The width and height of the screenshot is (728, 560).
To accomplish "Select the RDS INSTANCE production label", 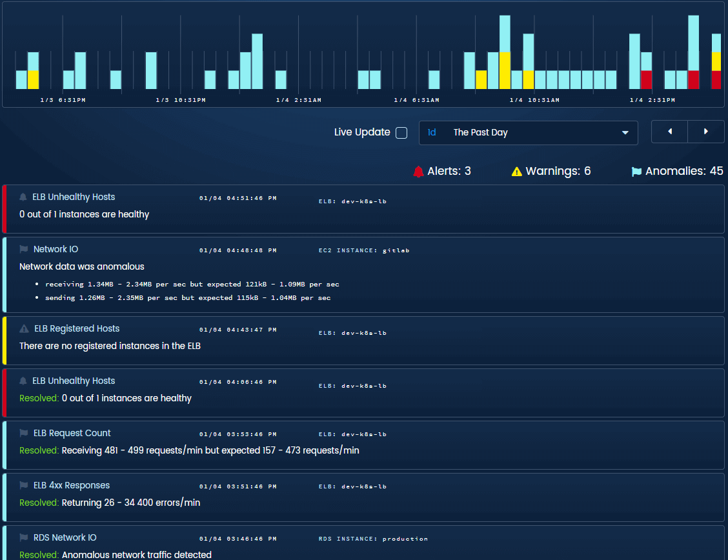I will pyautogui.click(x=372, y=539).
